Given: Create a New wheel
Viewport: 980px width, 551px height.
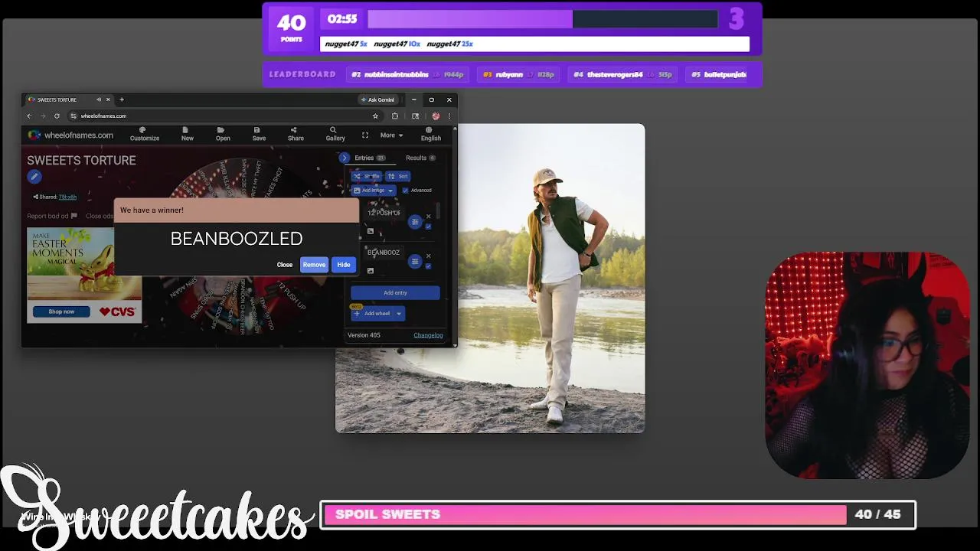Looking at the screenshot, I should coord(188,134).
